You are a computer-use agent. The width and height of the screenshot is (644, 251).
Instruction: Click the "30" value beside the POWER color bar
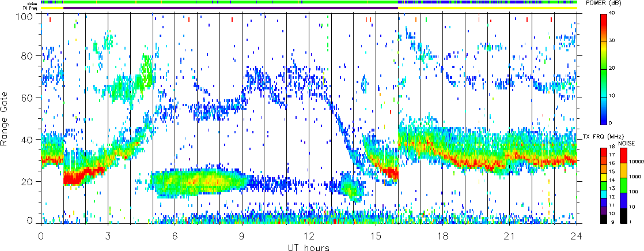(612, 40)
